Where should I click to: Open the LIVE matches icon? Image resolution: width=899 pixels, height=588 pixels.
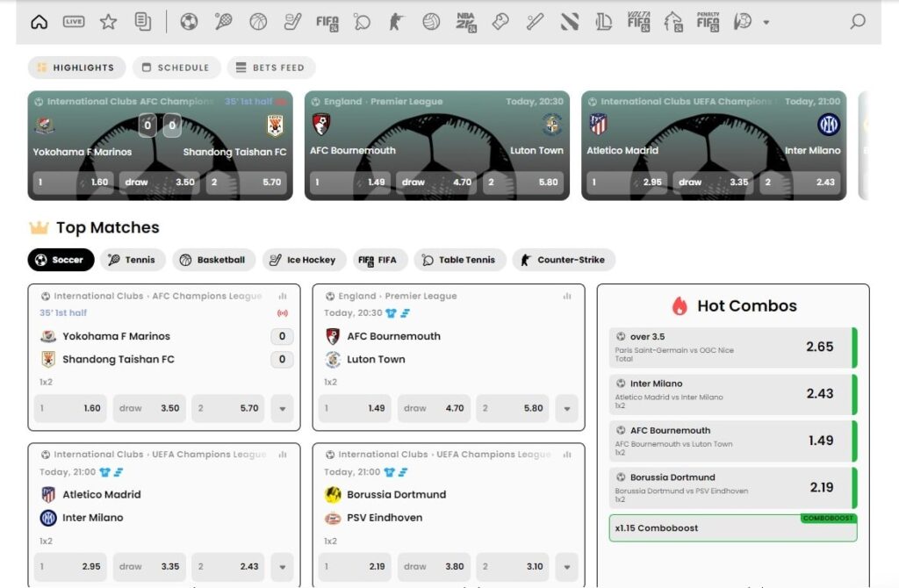(74, 22)
